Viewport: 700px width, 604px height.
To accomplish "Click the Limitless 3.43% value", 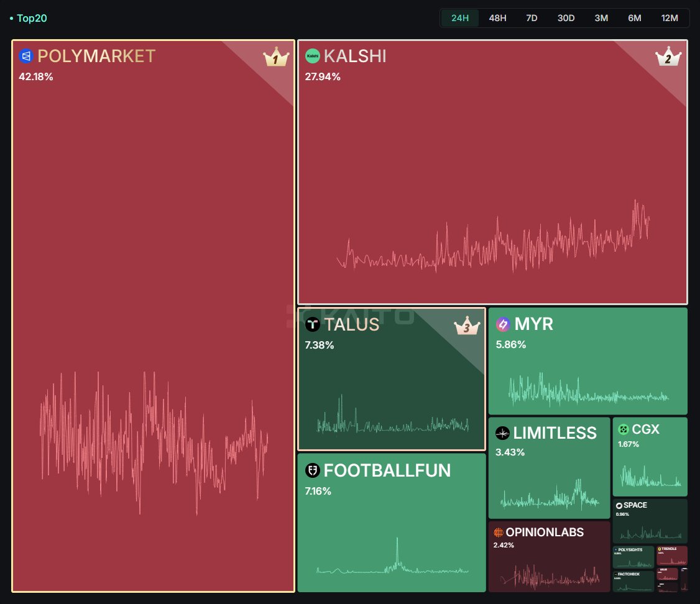I will coord(510,452).
